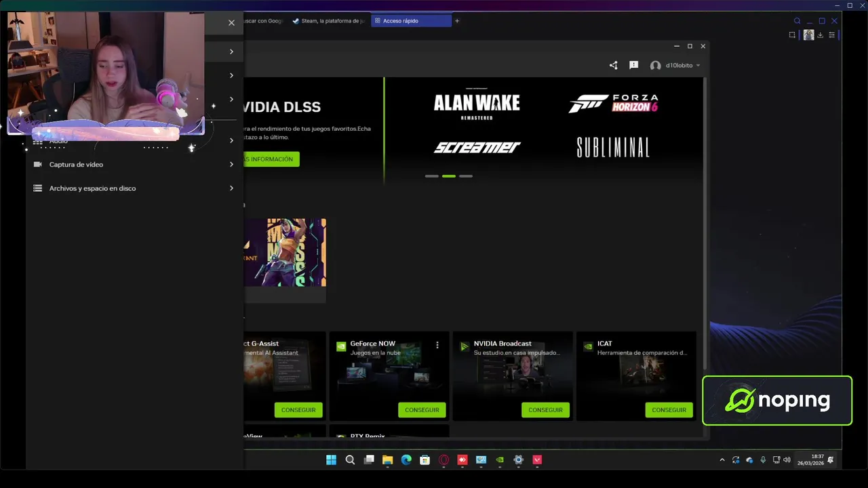Open the browser snapshot capture icon
The height and width of the screenshot is (488, 868).
792,35
